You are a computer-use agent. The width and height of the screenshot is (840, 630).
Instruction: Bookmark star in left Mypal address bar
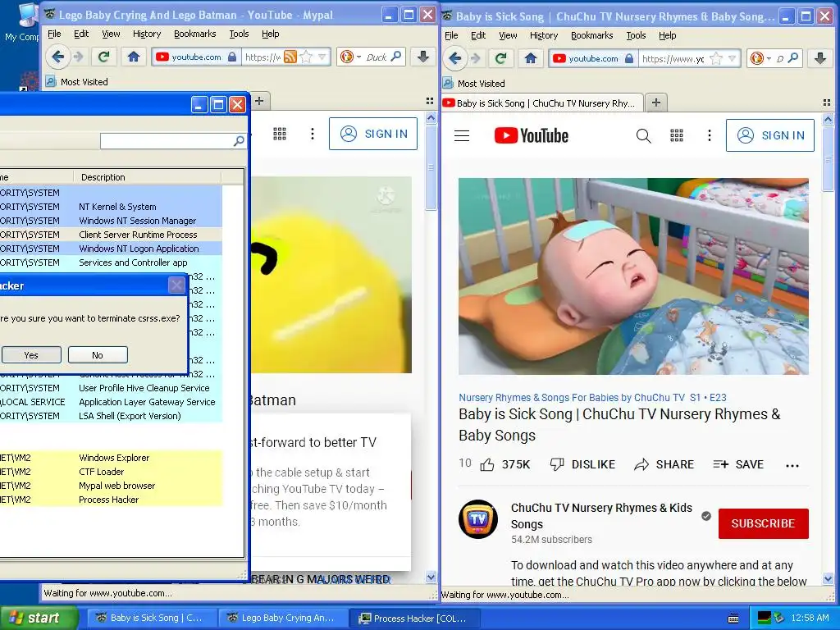tap(306, 57)
